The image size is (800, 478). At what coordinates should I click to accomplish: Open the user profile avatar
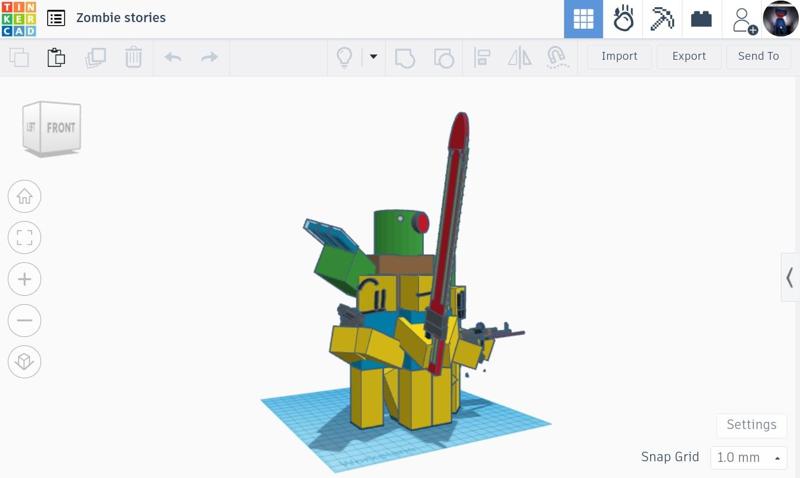[x=780, y=19]
